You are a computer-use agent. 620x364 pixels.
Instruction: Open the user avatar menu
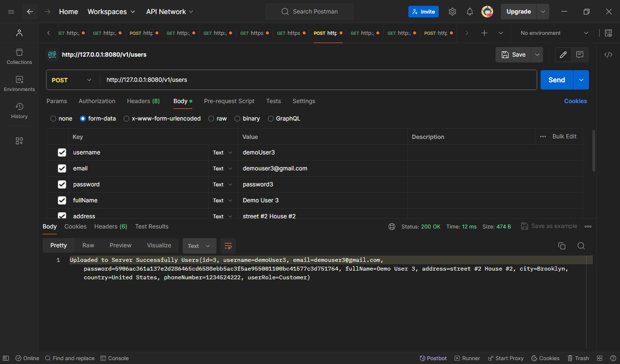click(x=487, y=12)
